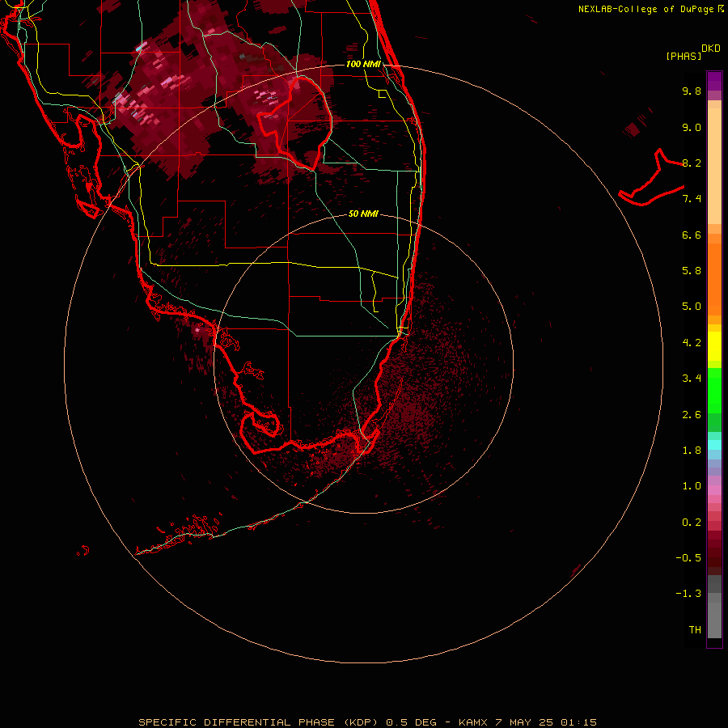Pick the purple band atop the color scale

point(714,81)
